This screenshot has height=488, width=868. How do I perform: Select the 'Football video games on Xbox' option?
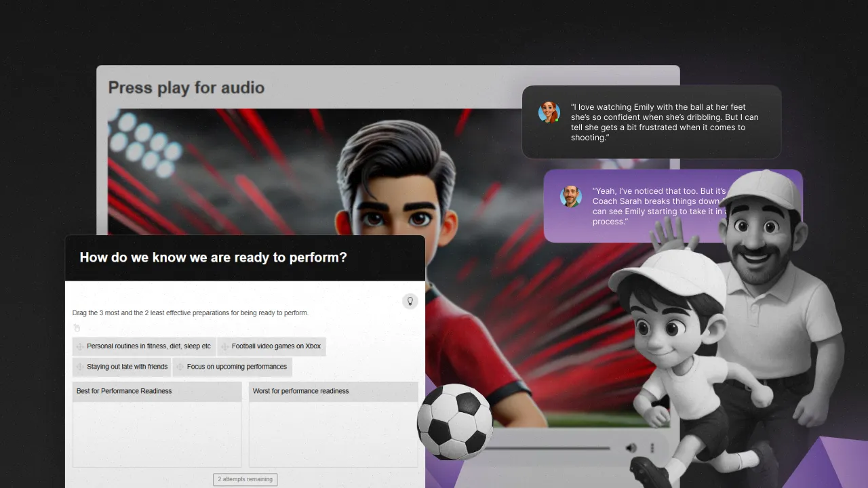point(276,346)
